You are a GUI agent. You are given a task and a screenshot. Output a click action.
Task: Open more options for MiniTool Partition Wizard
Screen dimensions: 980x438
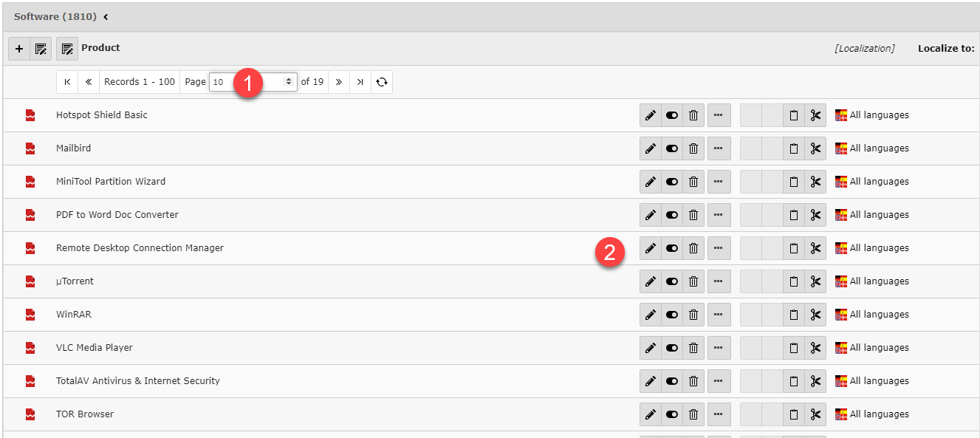tap(719, 182)
